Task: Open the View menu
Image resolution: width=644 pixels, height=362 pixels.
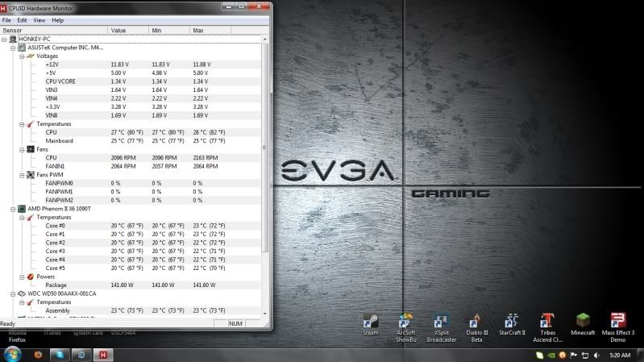Action: 39,20
